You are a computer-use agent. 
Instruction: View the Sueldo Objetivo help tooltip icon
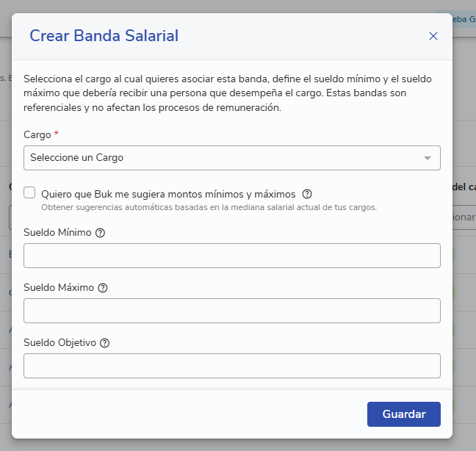(x=105, y=343)
